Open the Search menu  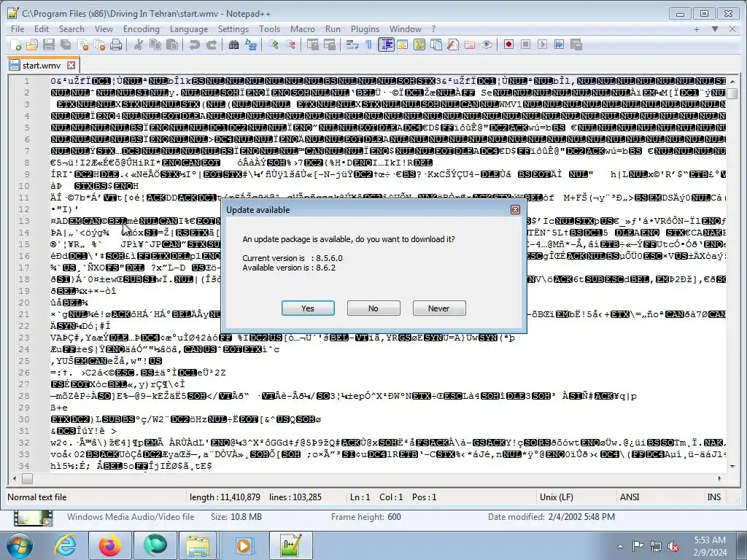point(71,29)
